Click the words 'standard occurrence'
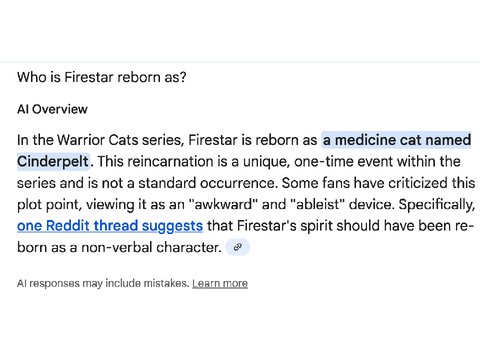This screenshot has height=360, width=480. point(207,183)
